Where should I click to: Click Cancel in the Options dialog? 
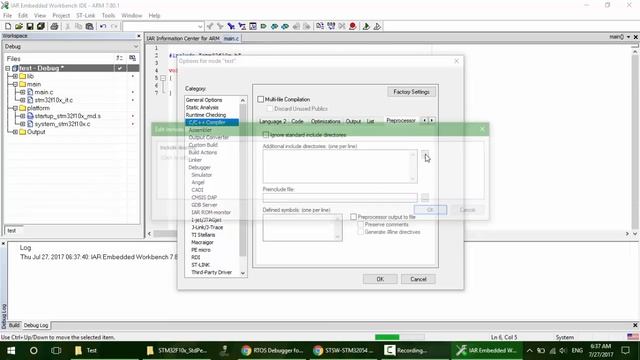click(x=418, y=279)
